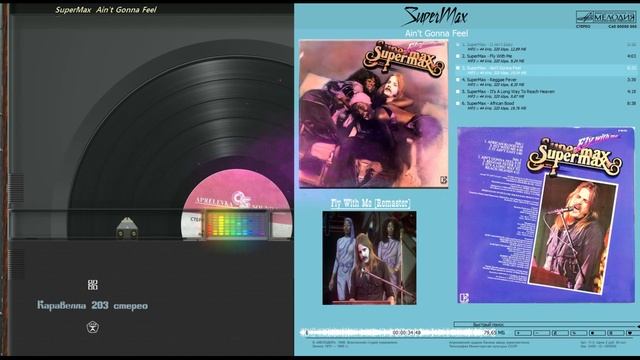640x360 pixels.
Task: Click the Каравелла 203 стерео label
Action: tap(93, 305)
